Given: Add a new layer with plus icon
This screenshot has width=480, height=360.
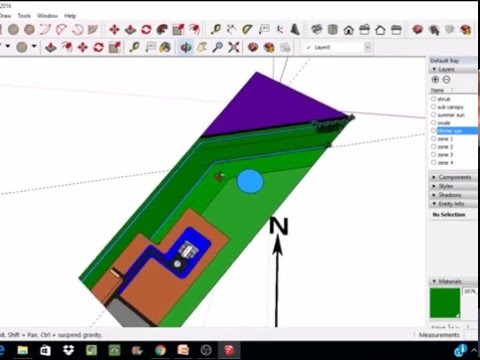Looking at the screenshot, I should (435, 79).
